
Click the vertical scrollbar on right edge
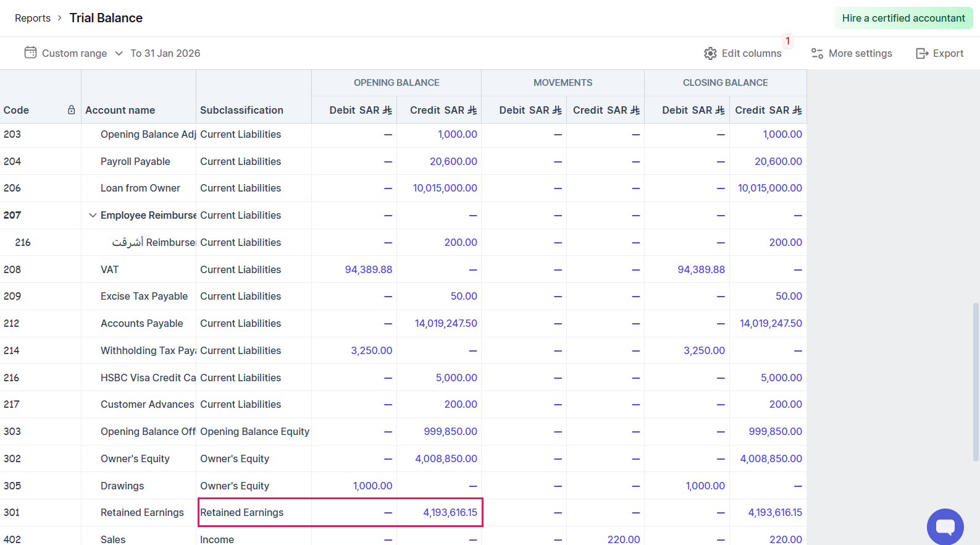pyautogui.click(x=975, y=382)
